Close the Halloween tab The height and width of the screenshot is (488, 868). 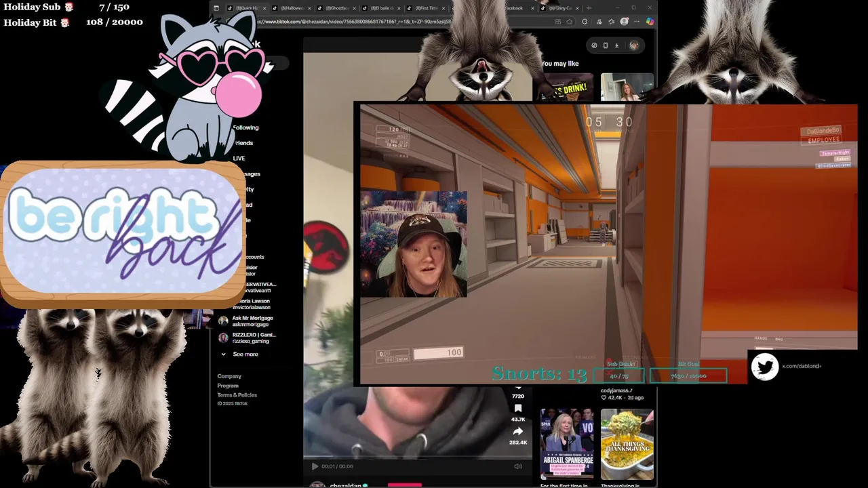coord(309,8)
